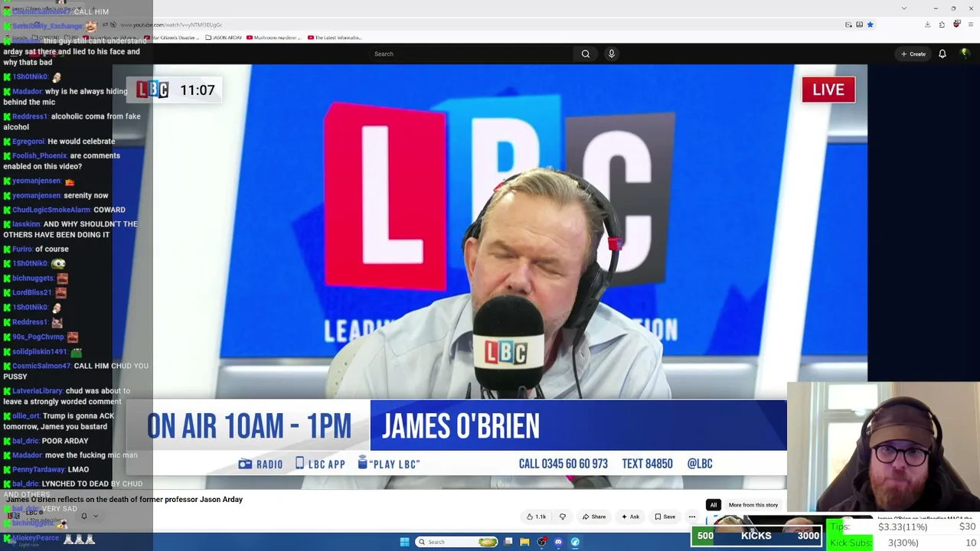This screenshot has width=980, height=551.
Task: Open the browser three-dot menu
Action: (x=971, y=24)
